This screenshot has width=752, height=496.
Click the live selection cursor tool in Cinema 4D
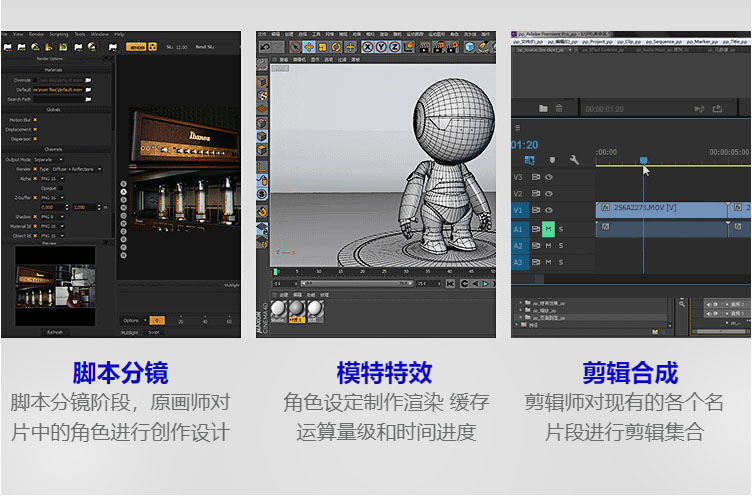pyautogui.click(x=295, y=47)
